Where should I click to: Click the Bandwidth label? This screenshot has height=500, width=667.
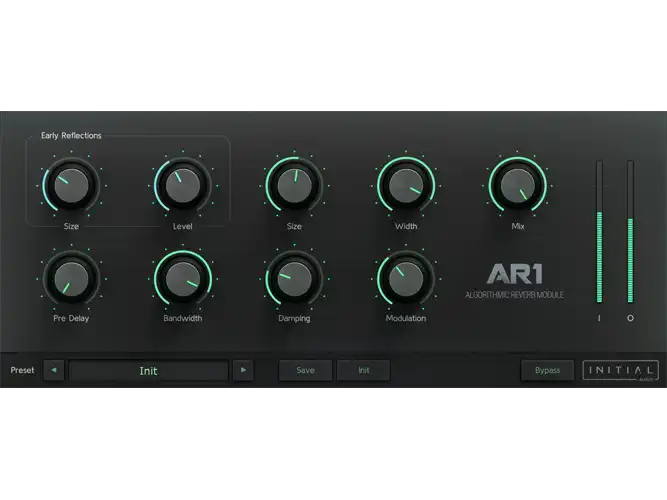coord(182,318)
